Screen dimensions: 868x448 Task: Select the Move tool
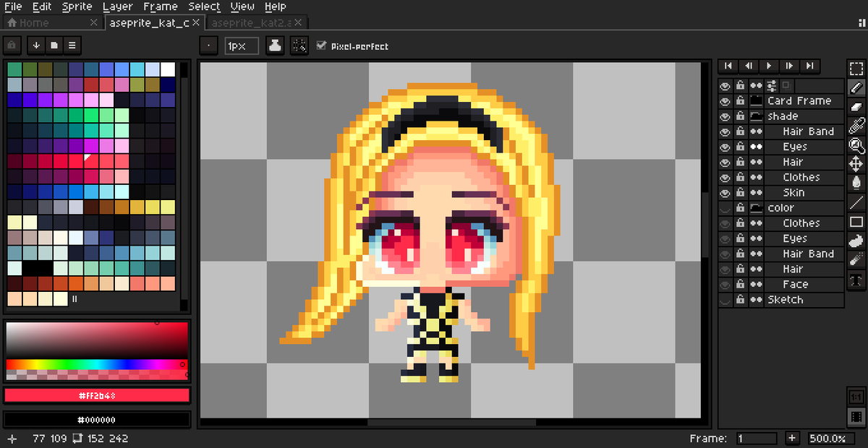pos(856,164)
